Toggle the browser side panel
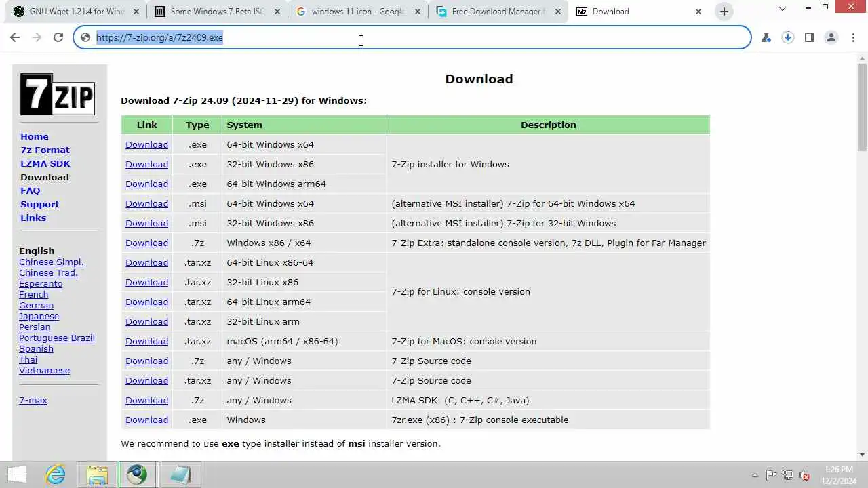Viewport: 868px width, 488px height. (x=810, y=37)
